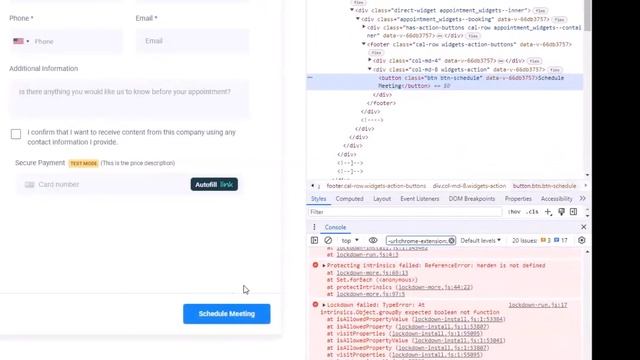
Task: Click footer.cal-row breadcrumb item
Action: coord(376,186)
